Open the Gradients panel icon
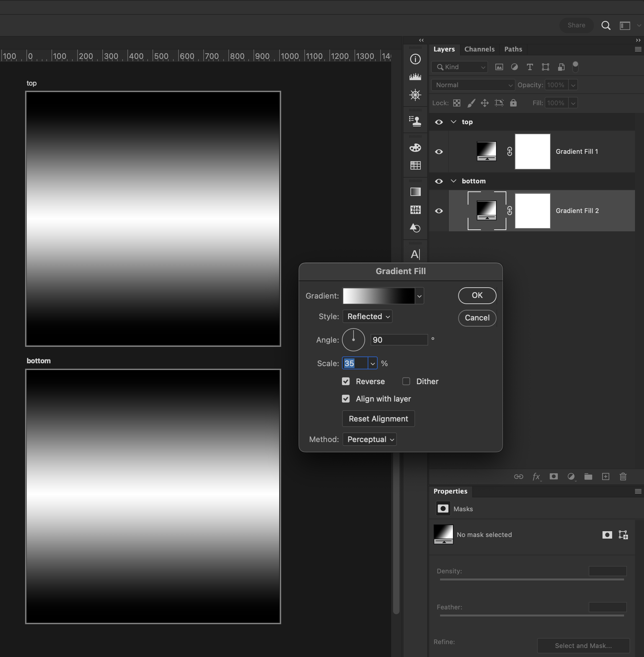644x657 pixels. (x=415, y=192)
